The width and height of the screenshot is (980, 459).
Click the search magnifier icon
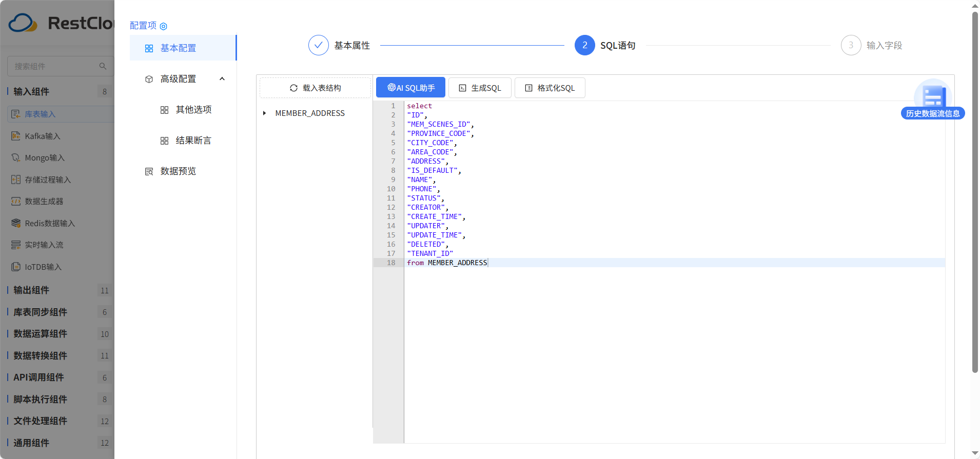103,66
